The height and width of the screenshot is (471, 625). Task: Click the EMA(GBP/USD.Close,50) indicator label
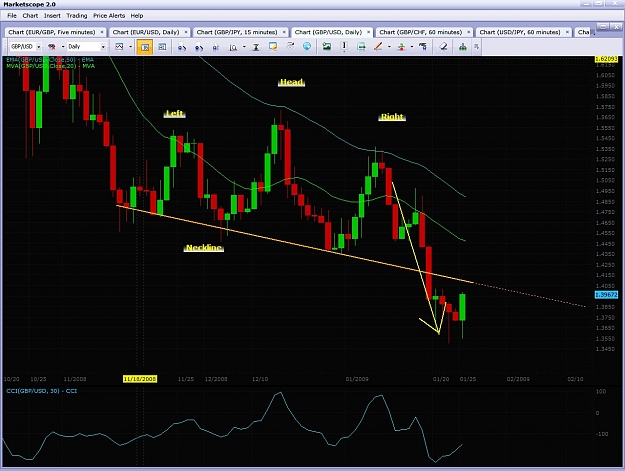point(50,60)
